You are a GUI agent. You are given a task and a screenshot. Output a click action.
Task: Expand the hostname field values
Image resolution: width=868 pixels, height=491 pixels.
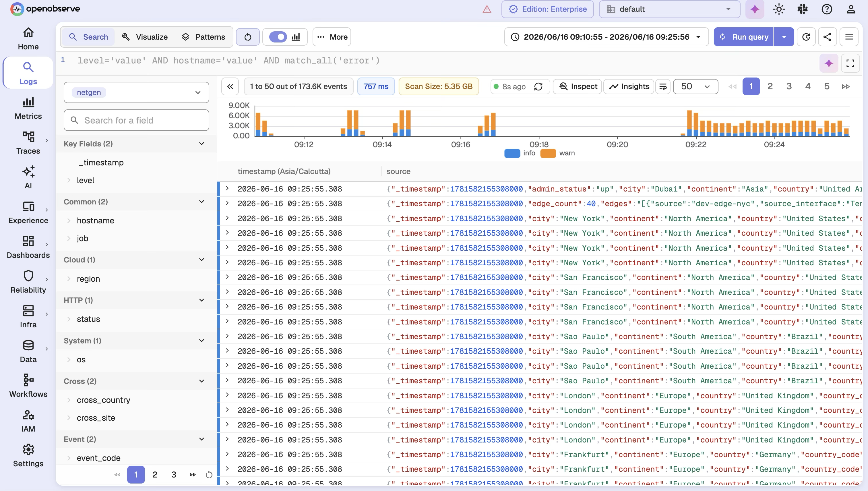(69, 221)
